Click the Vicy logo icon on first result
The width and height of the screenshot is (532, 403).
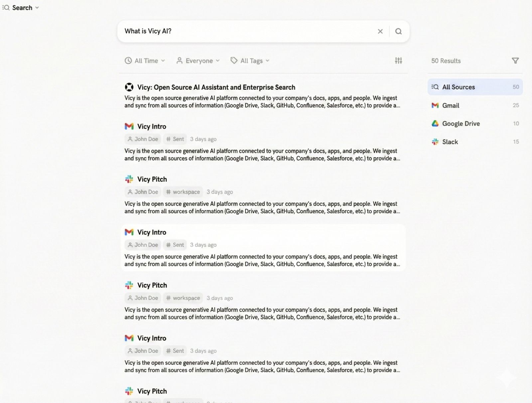pyautogui.click(x=129, y=87)
